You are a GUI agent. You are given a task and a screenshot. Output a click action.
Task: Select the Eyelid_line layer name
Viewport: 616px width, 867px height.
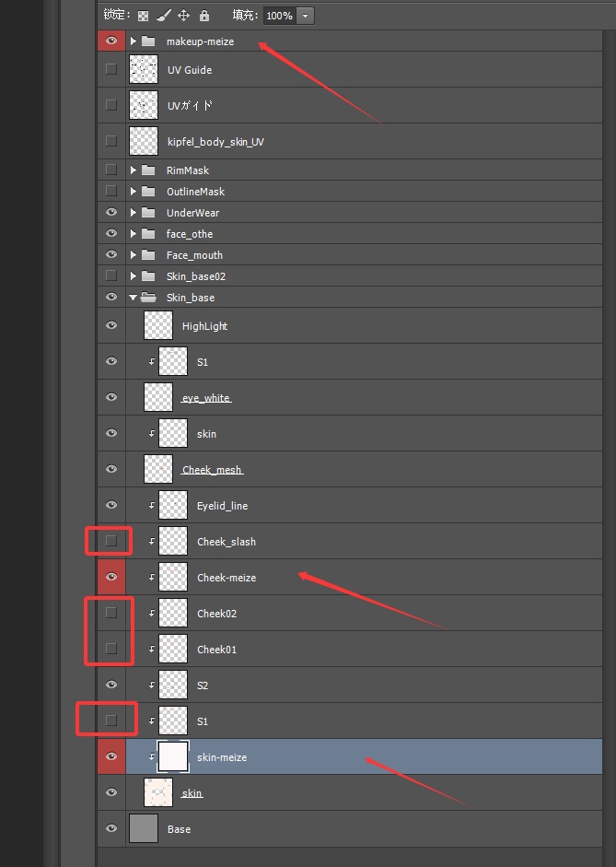coord(222,506)
